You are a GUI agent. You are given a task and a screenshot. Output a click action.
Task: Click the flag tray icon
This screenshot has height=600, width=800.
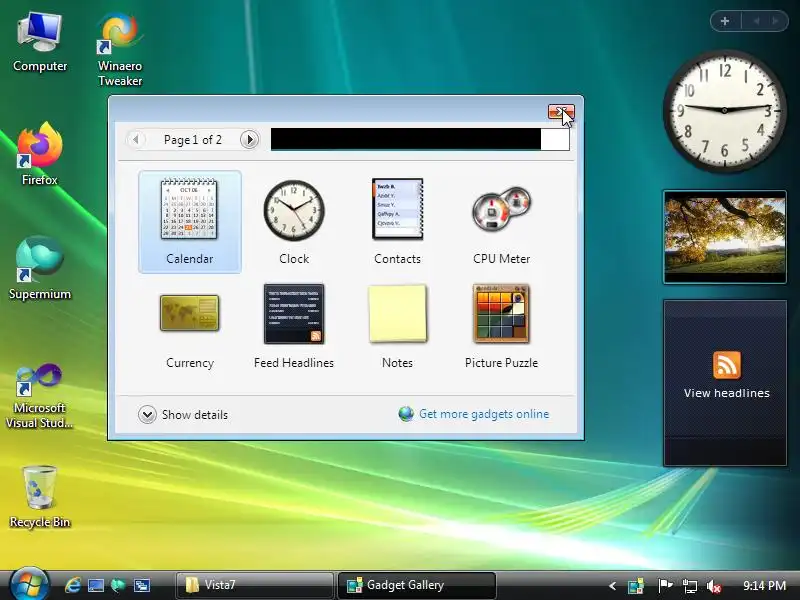coord(664,586)
